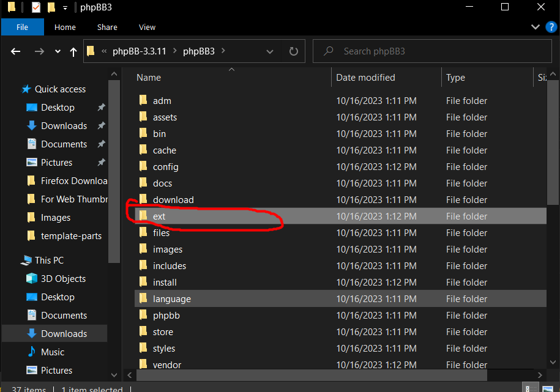Open the Help question mark icon

(x=551, y=27)
